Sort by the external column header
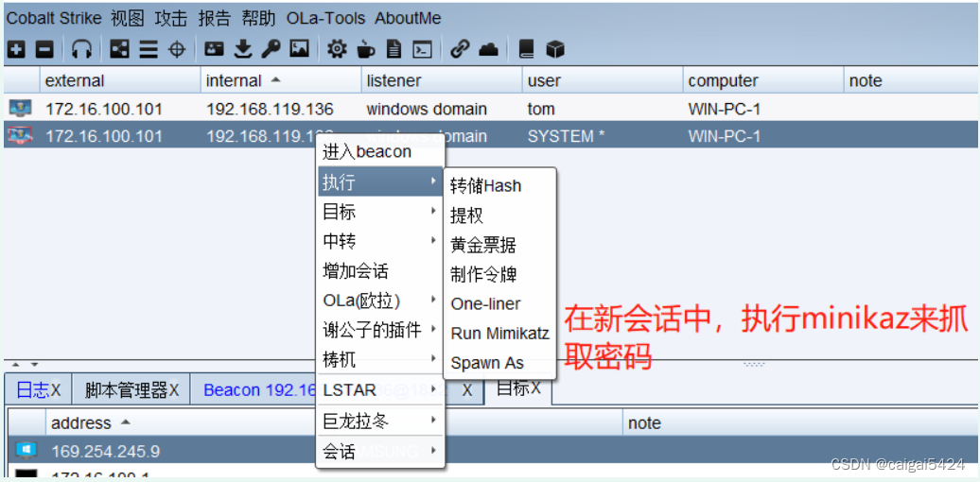 120,80
